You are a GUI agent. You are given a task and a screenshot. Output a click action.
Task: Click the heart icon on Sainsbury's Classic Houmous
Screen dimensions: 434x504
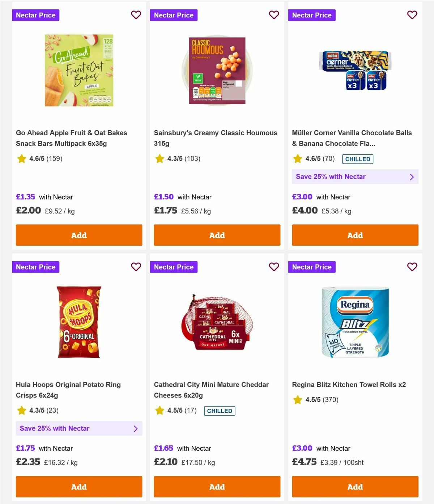click(x=274, y=15)
